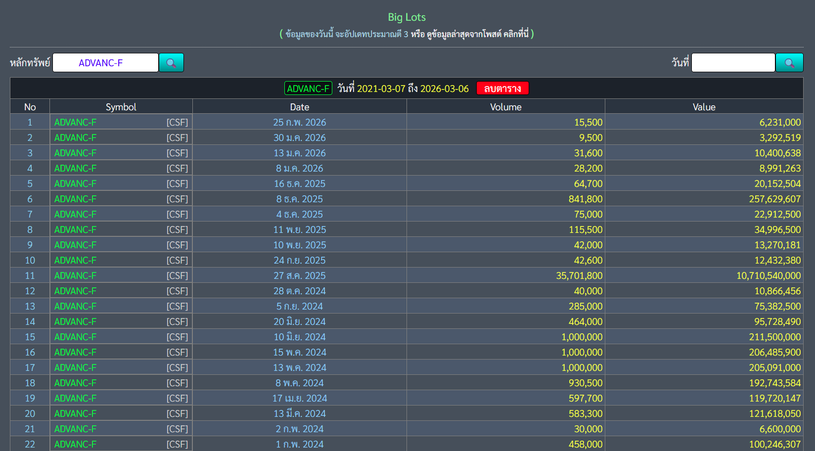The height and width of the screenshot is (451, 815).
Task: Sort by the Date column header
Action: (x=299, y=106)
